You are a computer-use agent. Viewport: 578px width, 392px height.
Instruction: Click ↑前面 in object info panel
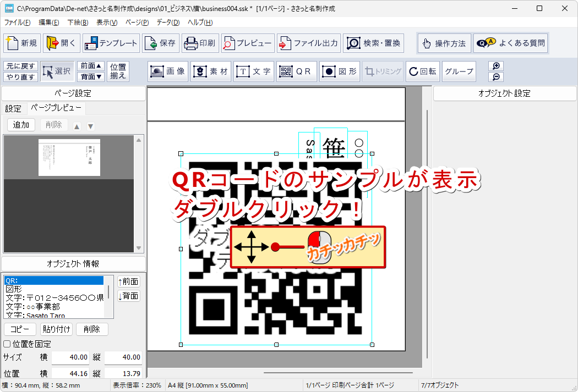(129, 282)
